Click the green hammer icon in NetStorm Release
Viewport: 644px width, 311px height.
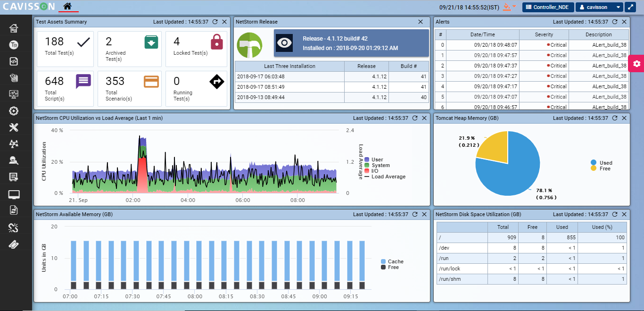(249, 45)
